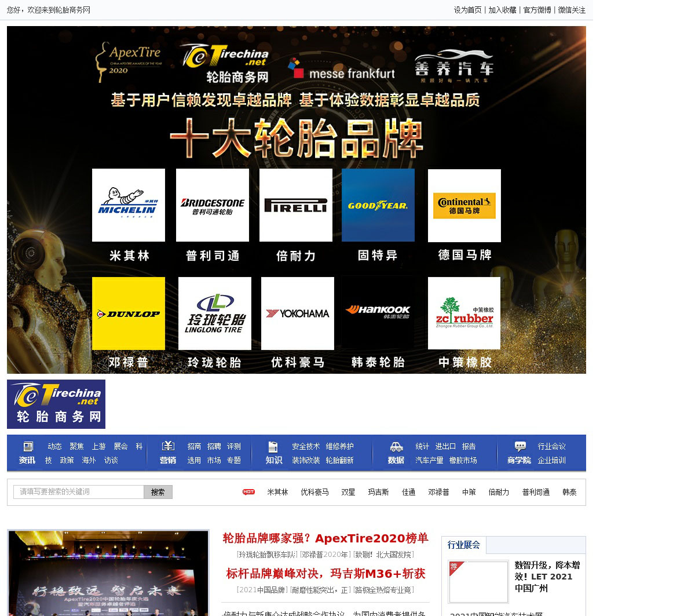Open headline 轮胎品牌哪家强？ApexTire2020榜单
Screen dimensions: 695x616
(x=325, y=538)
